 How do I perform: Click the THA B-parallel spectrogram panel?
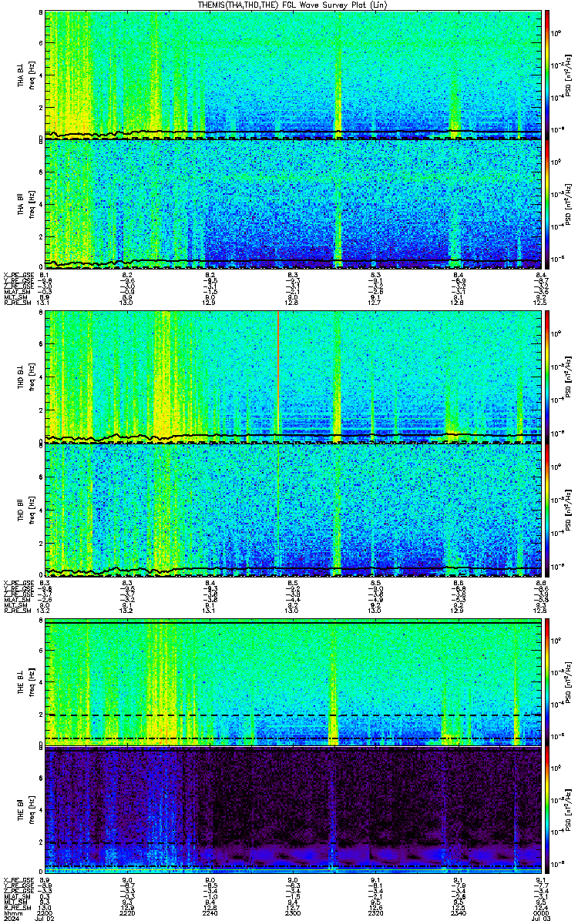point(292,204)
